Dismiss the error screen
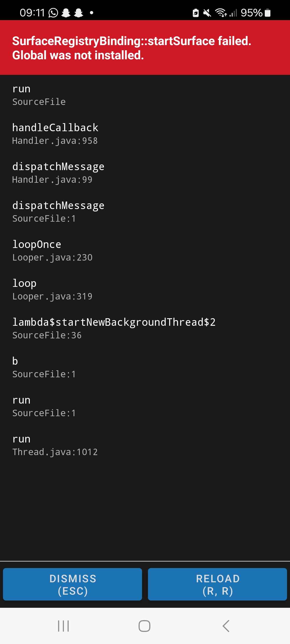This screenshot has height=644, width=290. (x=73, y=584)
